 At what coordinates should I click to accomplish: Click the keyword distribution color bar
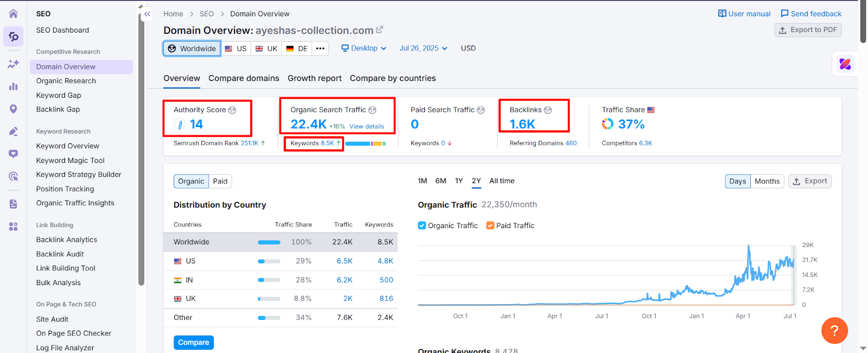pos(366,144)
